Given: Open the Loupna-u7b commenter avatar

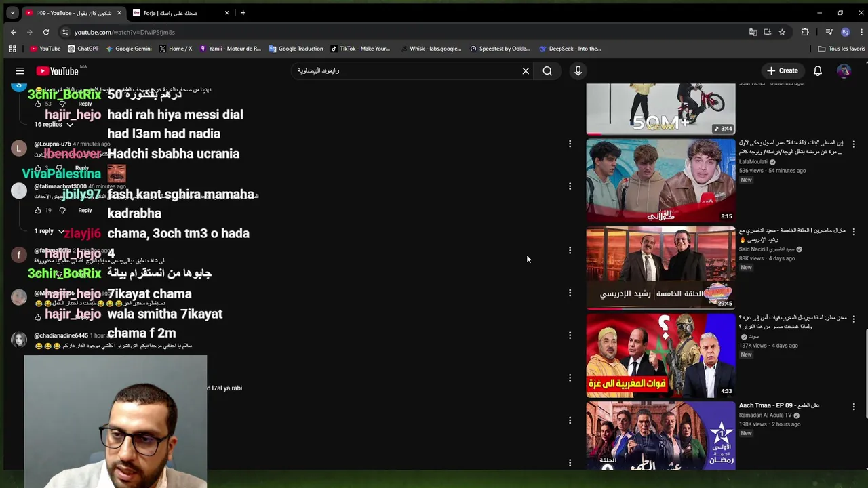Looking at the screenshot, I should point(19,148).
